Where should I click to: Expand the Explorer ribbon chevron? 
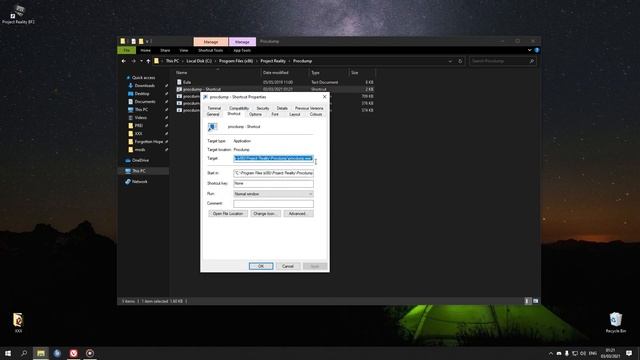pyautogui.click(x=529, y=50)
